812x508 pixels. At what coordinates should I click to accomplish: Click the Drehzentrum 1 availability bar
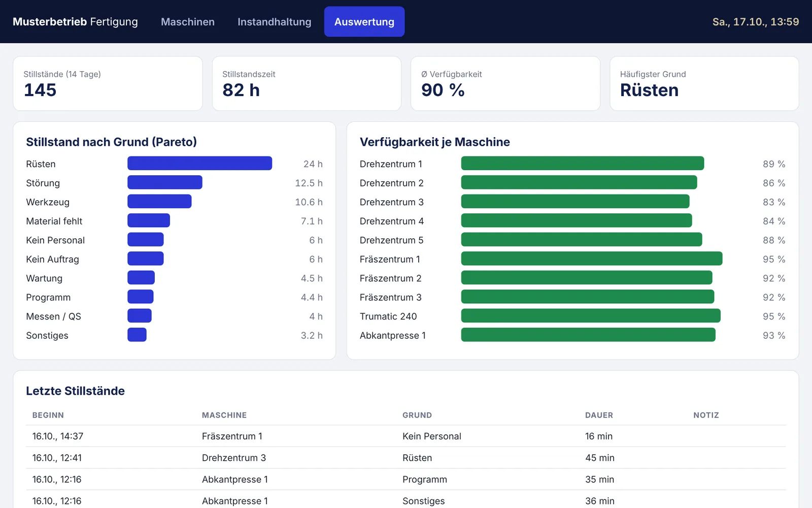pos(583,163)
